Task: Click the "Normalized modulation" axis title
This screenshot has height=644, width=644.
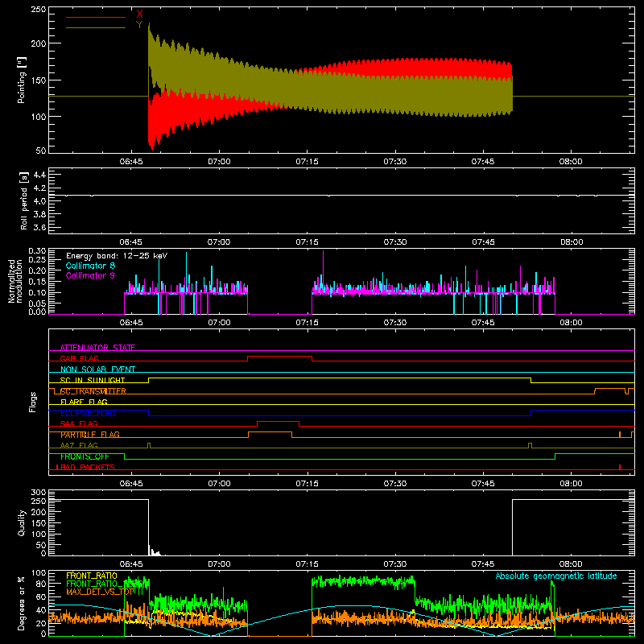Action: pyautogui.click(x=15, y=281)
